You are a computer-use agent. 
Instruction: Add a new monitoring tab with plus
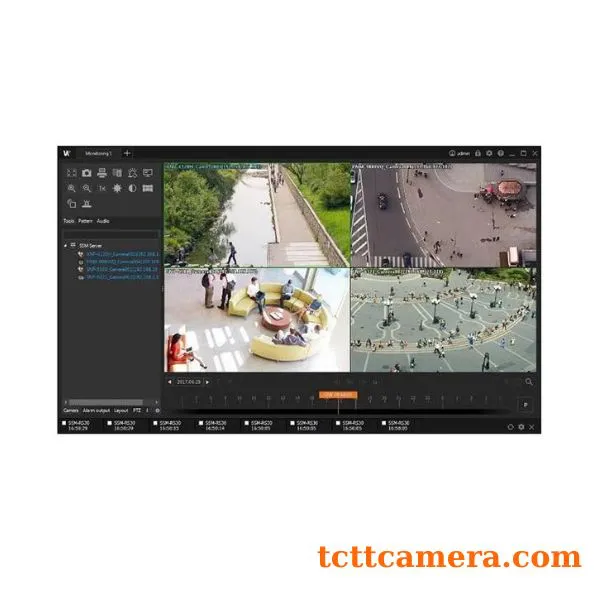point(127,153)
